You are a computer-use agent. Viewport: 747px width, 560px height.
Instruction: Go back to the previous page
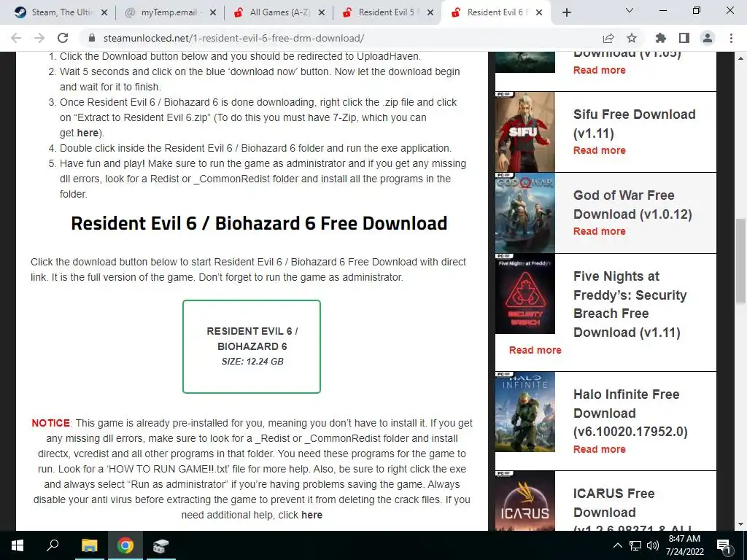coord(16,38)
